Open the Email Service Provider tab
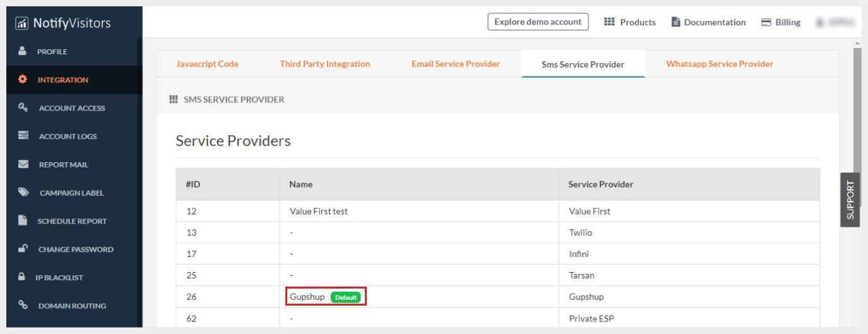Screen dimensions: 868x334 (455, 64)
